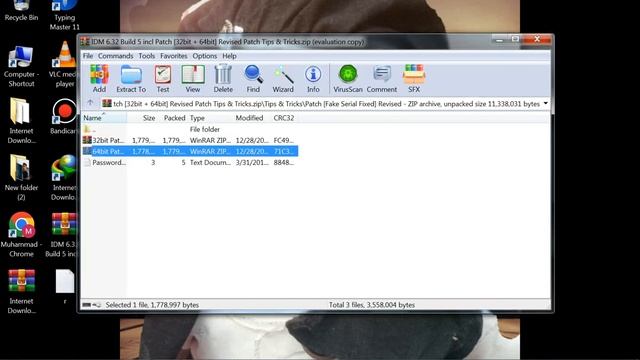Run VirusScan from the toolbar

coord(348,78)
